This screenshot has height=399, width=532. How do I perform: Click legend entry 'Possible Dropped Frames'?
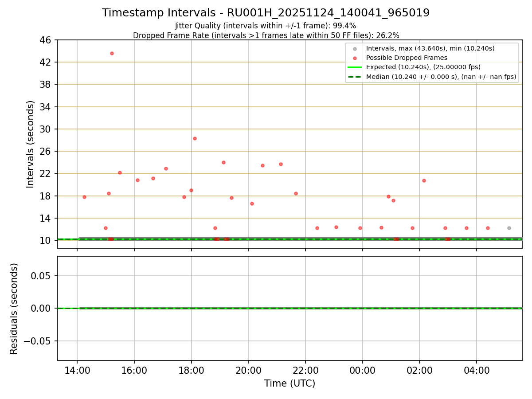pos(407,58)
